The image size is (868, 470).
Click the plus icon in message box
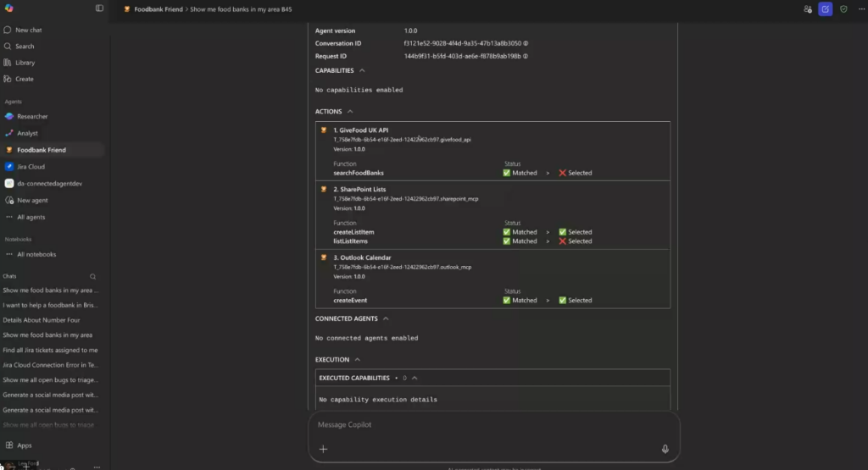pyautogui.click(x=323, y=449)
